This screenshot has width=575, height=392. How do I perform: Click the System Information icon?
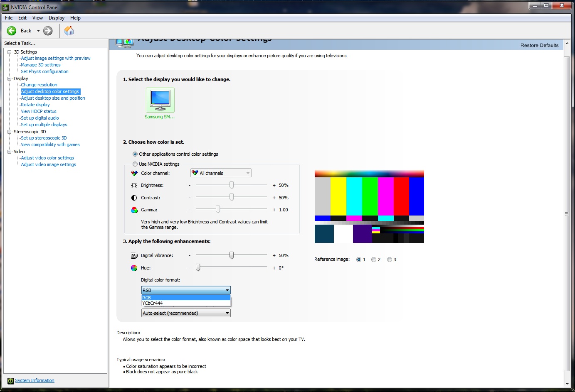coord(11,381)
